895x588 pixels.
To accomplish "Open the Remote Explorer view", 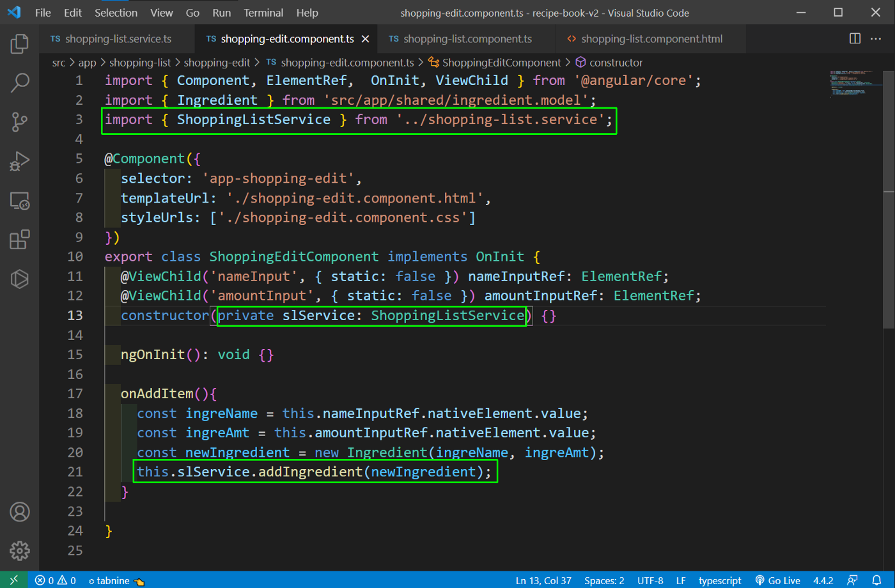I will 20,201.
